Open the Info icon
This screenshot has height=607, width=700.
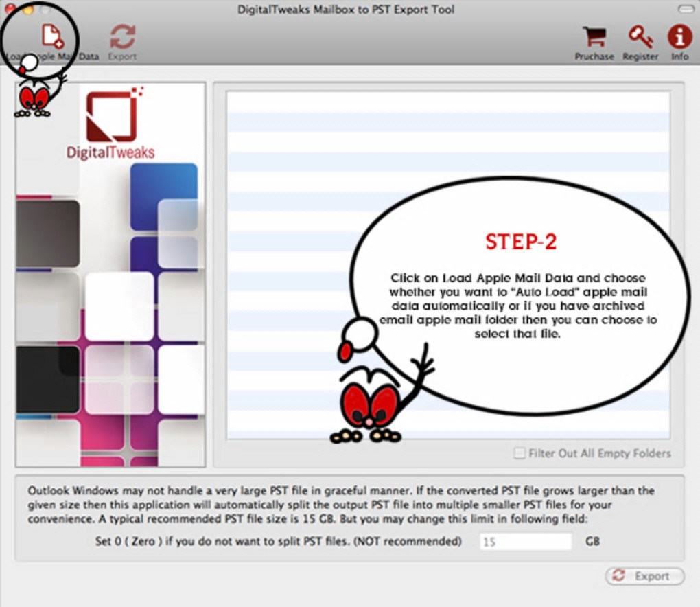pyautogui.click(x=679, y=36)
